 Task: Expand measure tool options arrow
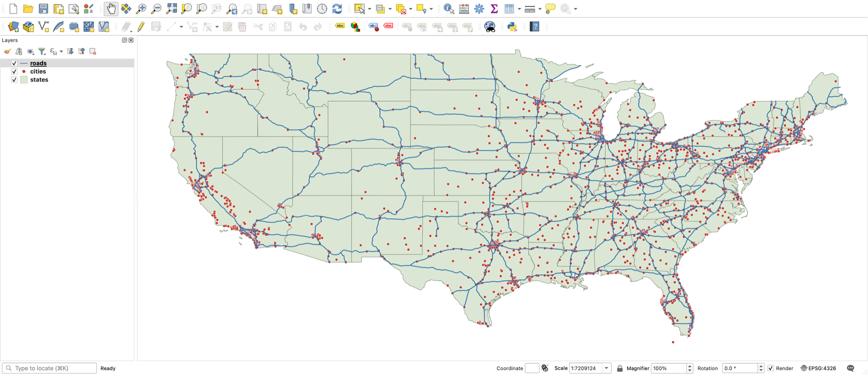tap(540, 9)
